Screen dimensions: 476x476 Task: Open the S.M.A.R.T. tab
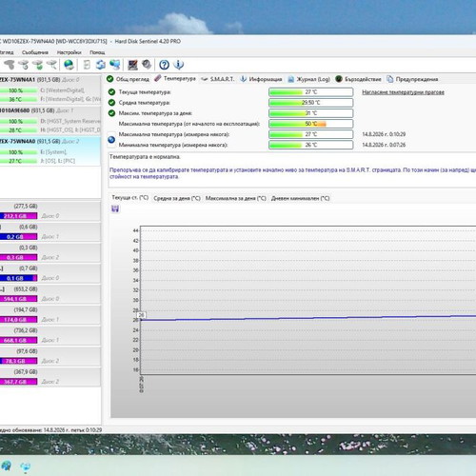pos(218,79)
